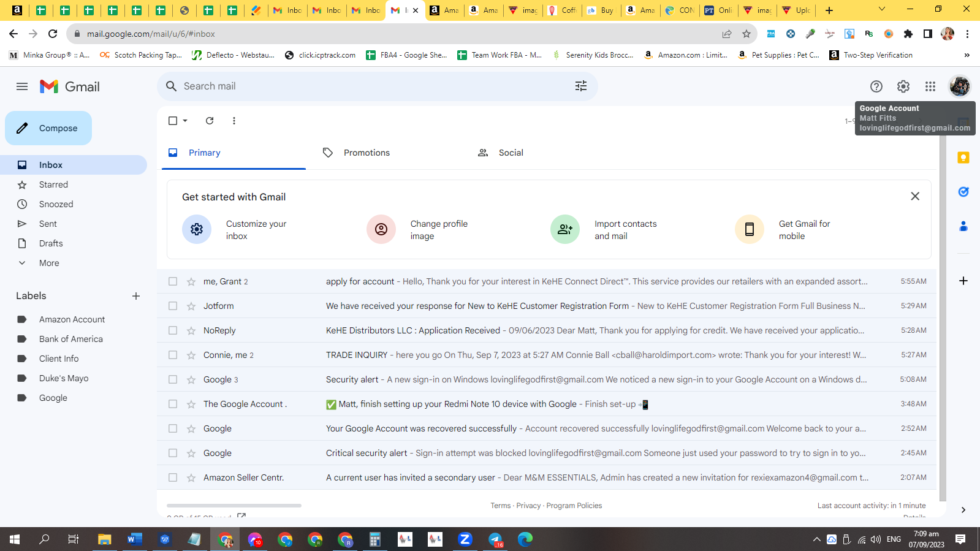Create a new label with plus icon
Image resolution: width=980 pixels, height=551 pixels.
click(x=136, y=296)
